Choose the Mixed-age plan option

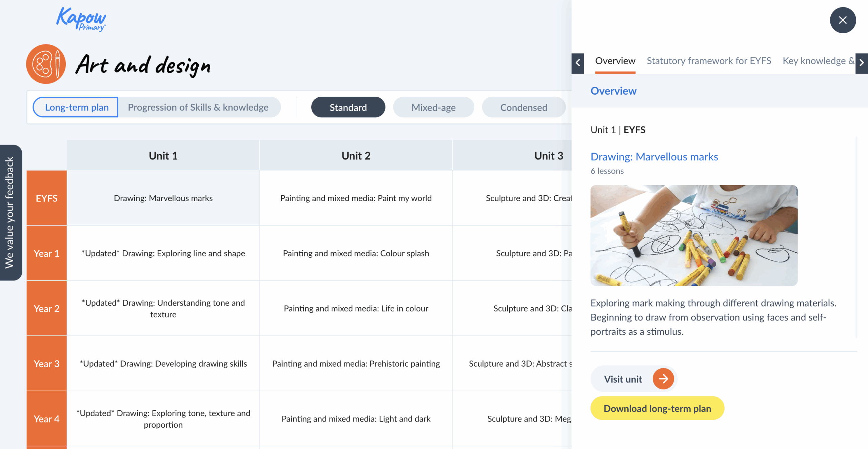coord(433,107)
